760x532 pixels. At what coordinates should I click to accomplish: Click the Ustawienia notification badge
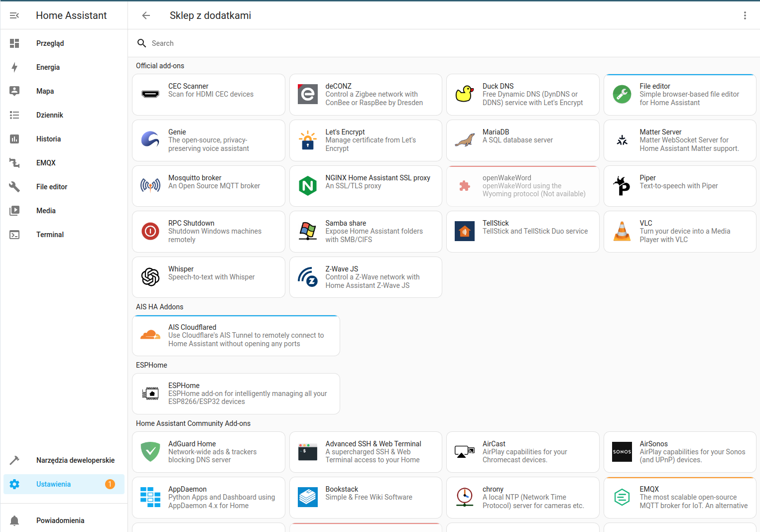pos(110,484)
